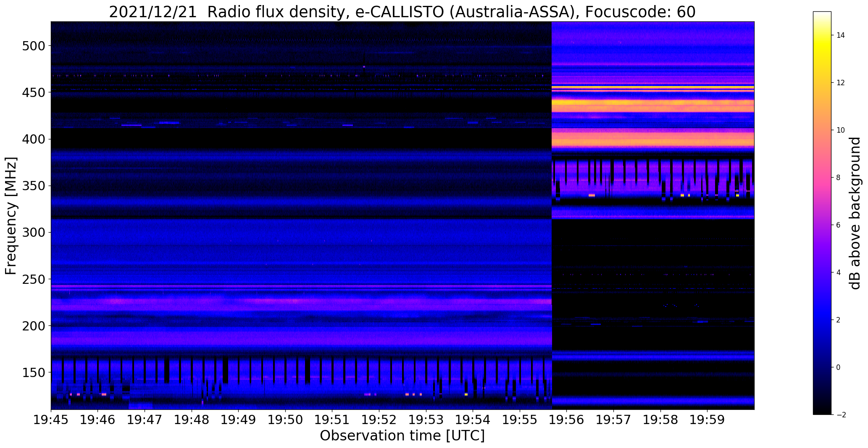Click the colorbar tick label '6'
The width and height of the screenshot is (868, 448).
(839, 225)
